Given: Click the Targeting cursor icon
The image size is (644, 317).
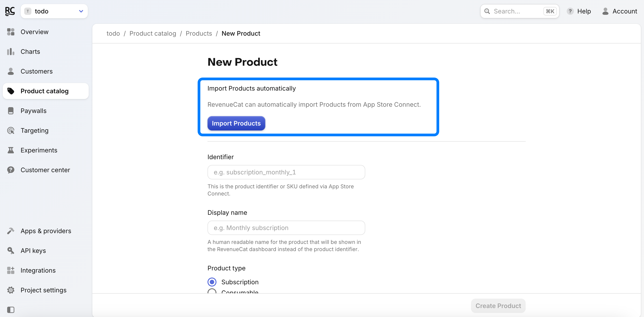Looking at the screenshot, I should (11, 131).
